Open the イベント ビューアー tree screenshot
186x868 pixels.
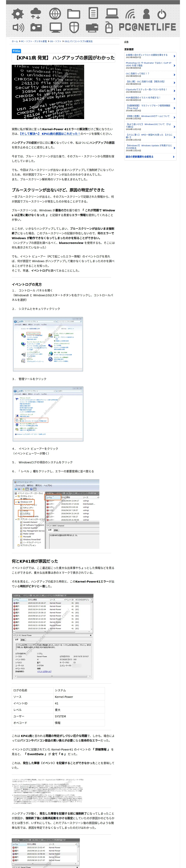[56, 514]
